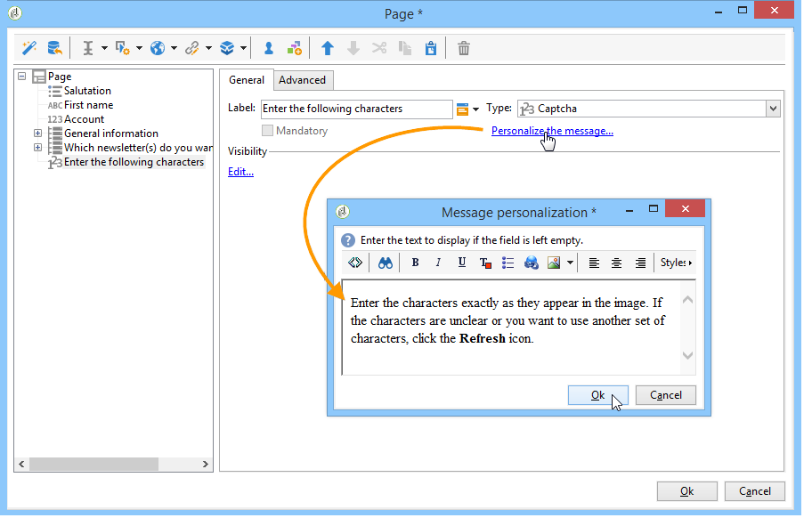Open dropdown arrow next to container icon
This screenshot has height=526, width=812.
click(243, 48)
